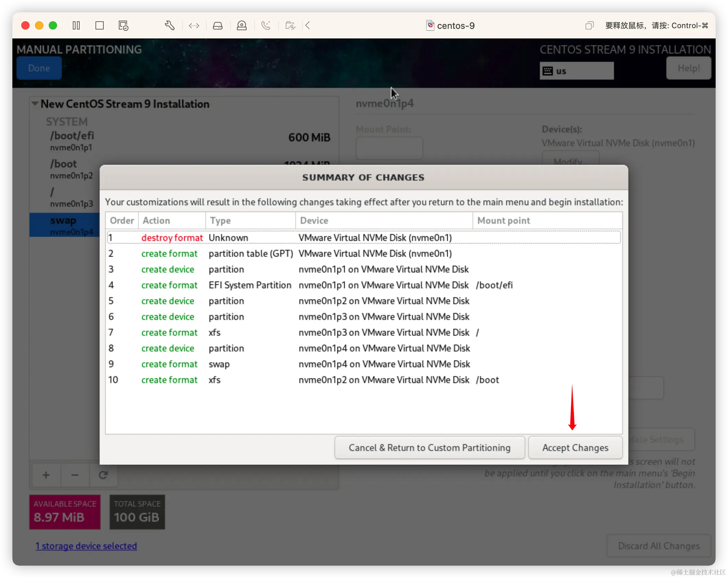
Task: Open the us keyboard layout selector
Action: coord(576,70)
